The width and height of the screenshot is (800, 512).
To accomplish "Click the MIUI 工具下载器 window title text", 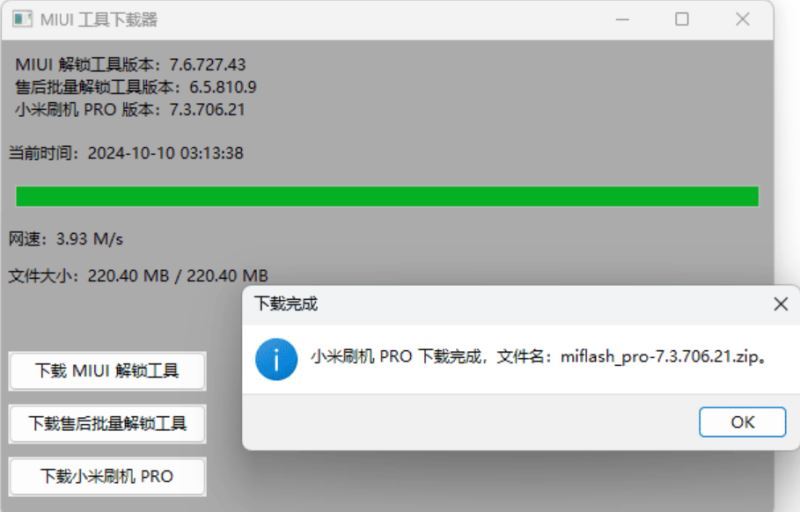I will click(x=99, y=20).
